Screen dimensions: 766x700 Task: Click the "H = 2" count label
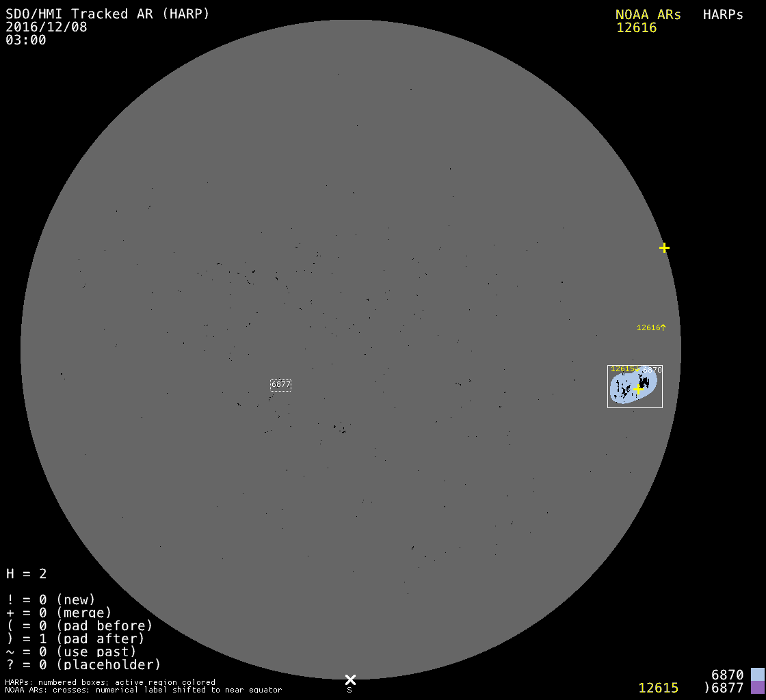coord(27,574)
